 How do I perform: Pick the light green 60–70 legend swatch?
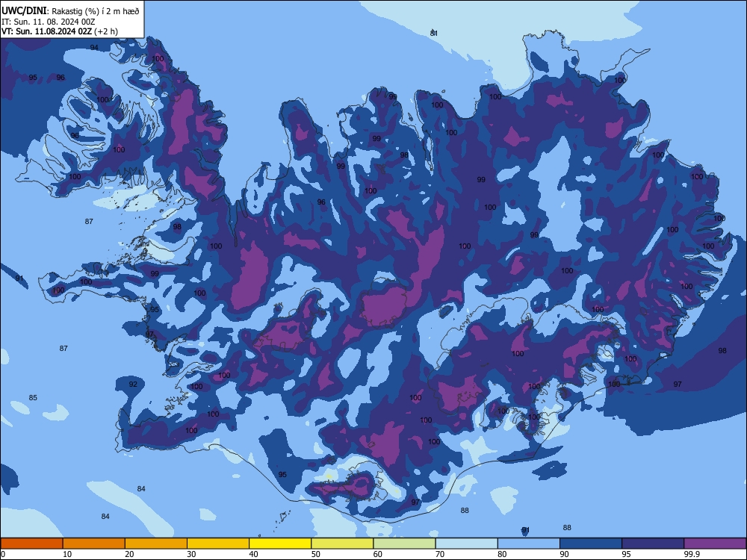pos(404,544)
